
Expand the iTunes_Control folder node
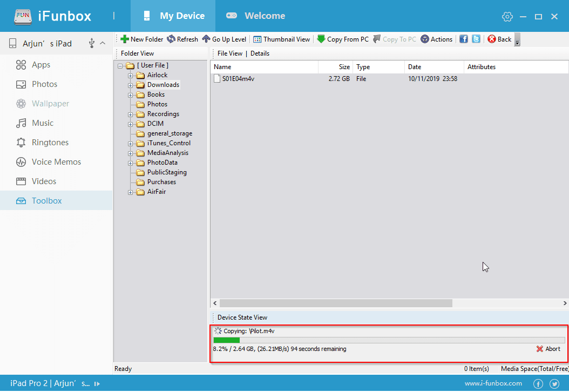(130, 144)
